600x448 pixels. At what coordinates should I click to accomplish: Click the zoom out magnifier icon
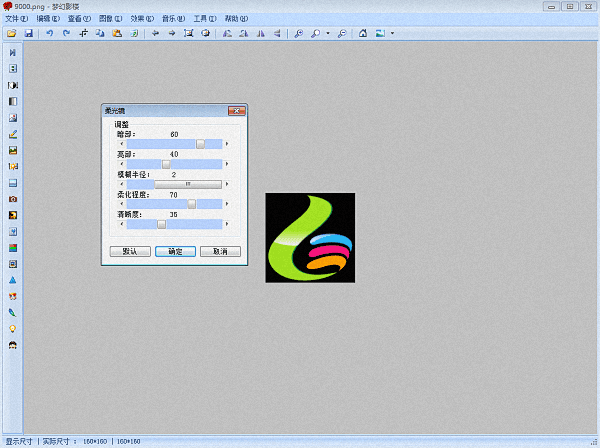[342, 33]
